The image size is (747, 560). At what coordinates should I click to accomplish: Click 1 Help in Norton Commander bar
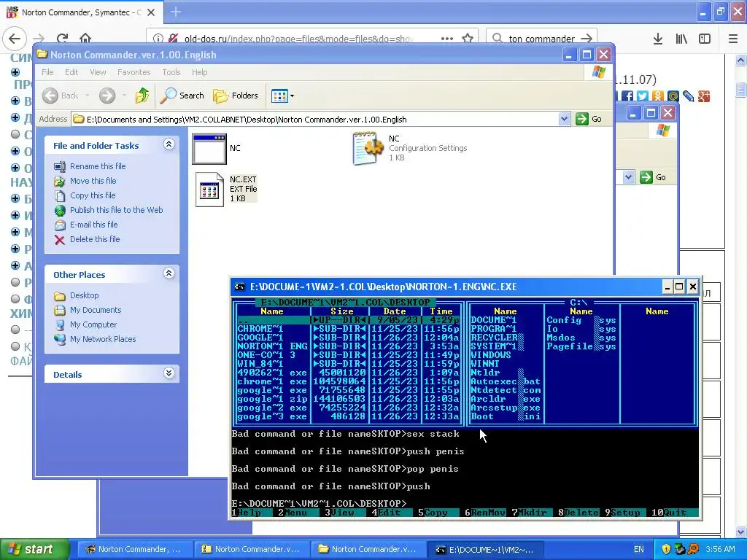coord(247,513)
